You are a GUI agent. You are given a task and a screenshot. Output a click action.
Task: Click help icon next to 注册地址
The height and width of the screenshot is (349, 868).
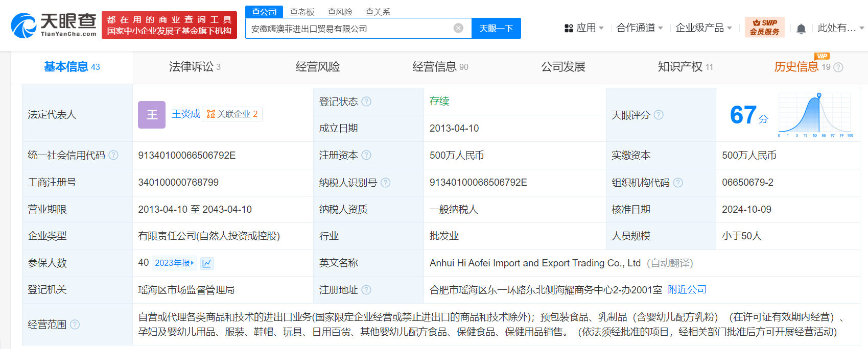[x=366, y=290]
